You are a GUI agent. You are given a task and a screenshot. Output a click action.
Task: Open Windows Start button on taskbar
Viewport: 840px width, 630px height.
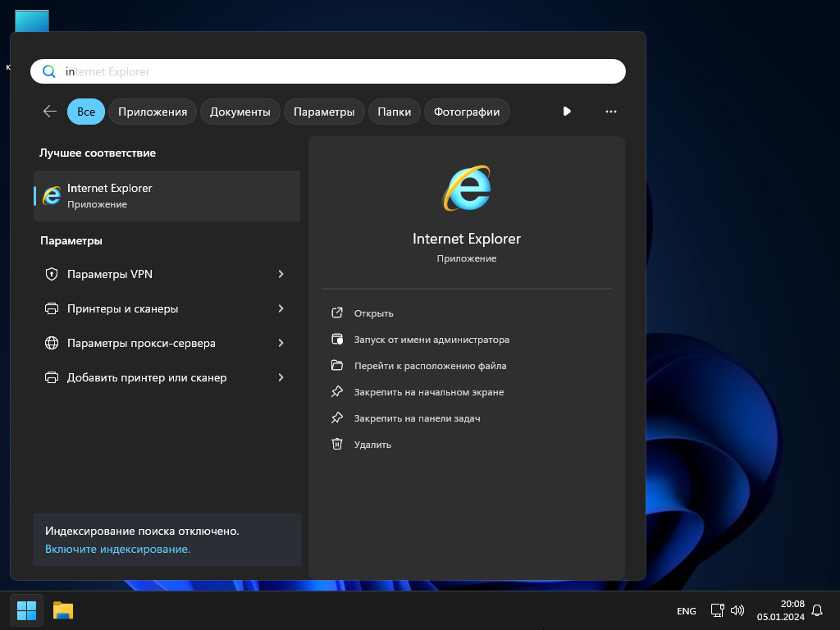[26, 610]
